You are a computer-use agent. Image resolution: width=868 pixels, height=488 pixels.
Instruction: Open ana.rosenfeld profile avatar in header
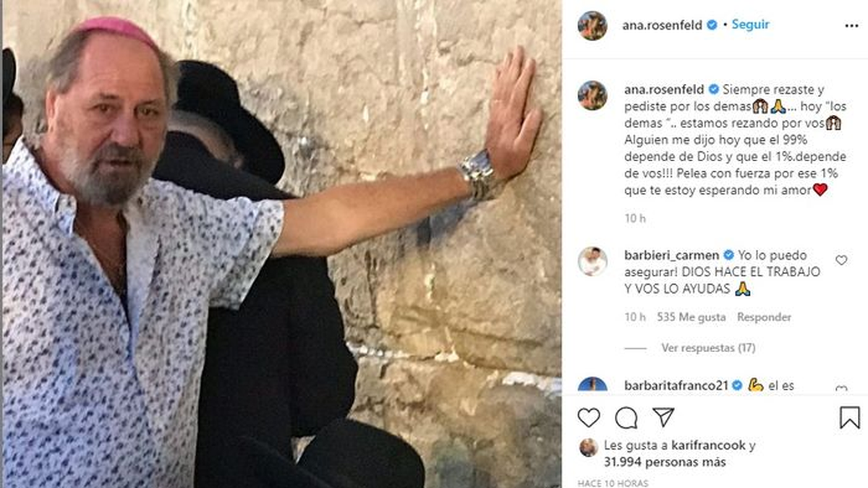click(592, 25)
